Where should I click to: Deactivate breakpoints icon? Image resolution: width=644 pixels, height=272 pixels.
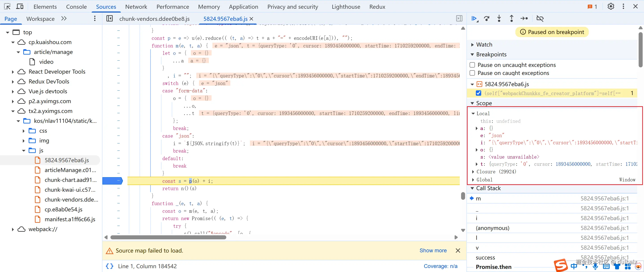click(x=540, y=19)
